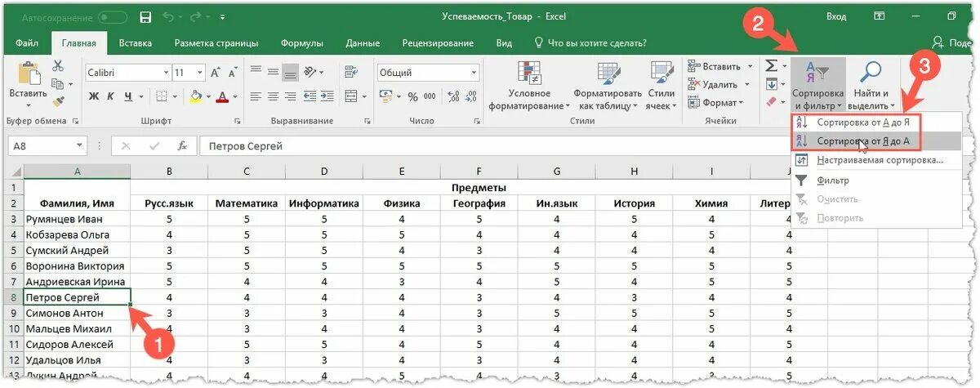Click the Удалить cells button

pyautogui.click(x=719, y=84)
